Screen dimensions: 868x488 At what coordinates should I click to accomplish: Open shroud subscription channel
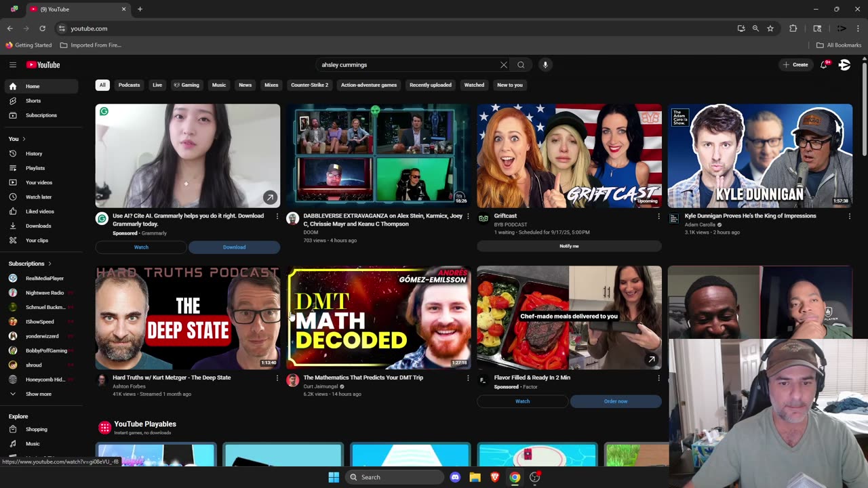tap(42, 365)
